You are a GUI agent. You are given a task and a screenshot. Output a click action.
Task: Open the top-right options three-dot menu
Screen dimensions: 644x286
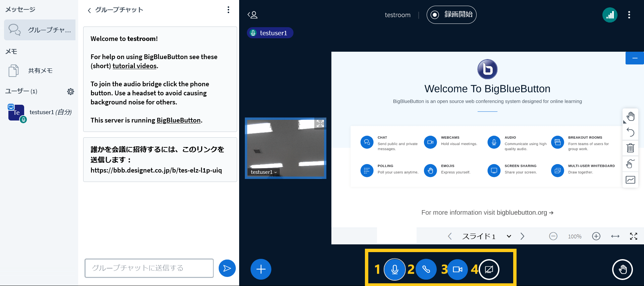[629, 15]
